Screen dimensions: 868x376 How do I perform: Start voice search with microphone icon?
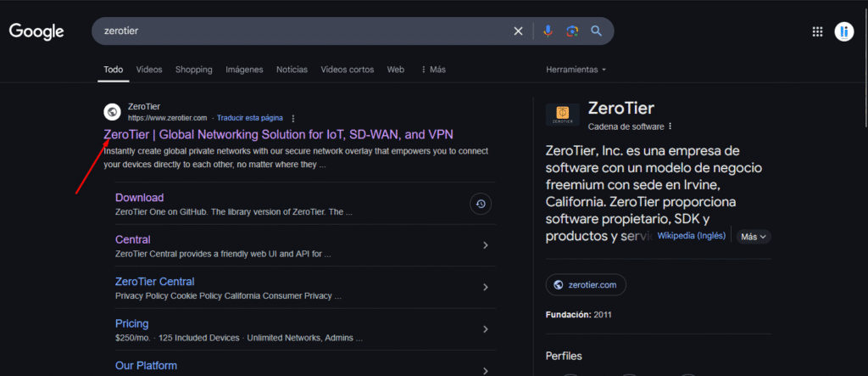(x=548, y=31)
